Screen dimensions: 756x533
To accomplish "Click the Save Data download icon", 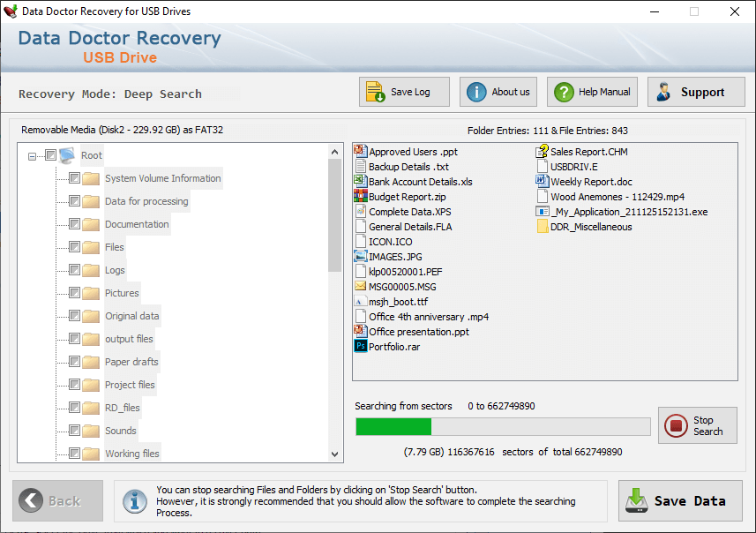I will click(x=636, y=500).
